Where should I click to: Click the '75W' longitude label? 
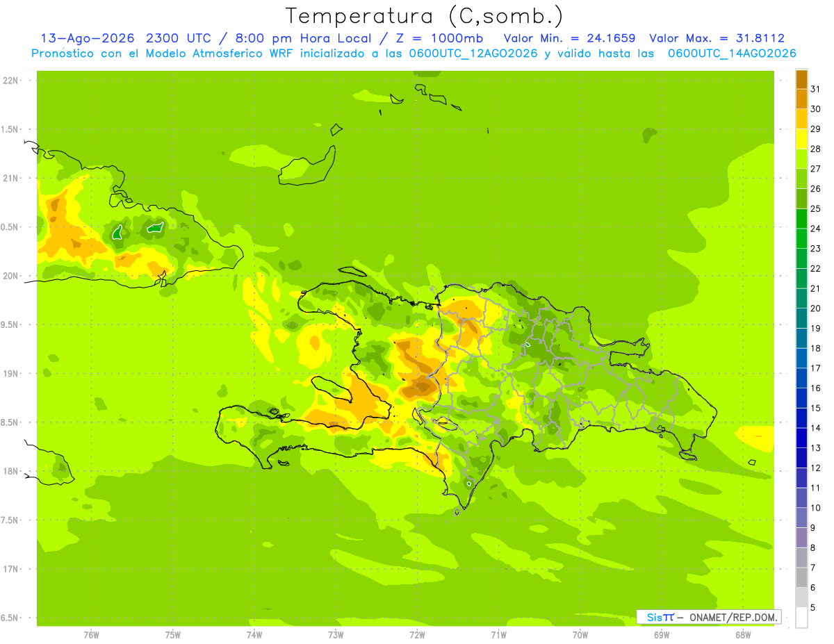pos(173,636)
